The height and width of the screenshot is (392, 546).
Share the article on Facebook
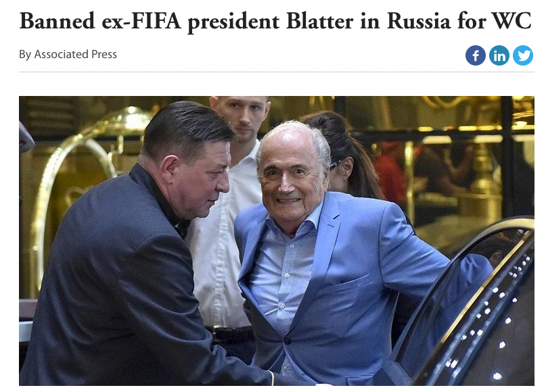pos(476,55)
